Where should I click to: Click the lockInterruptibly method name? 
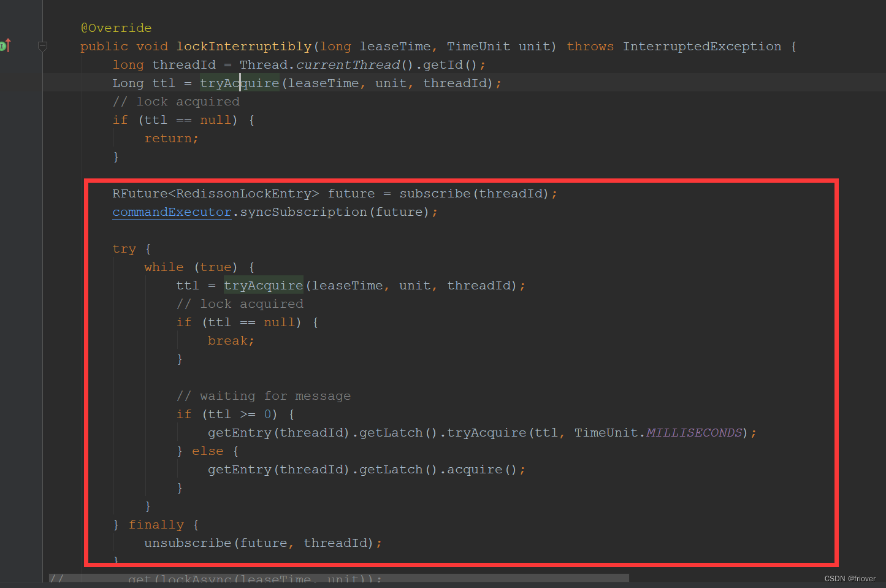(244, 47)
